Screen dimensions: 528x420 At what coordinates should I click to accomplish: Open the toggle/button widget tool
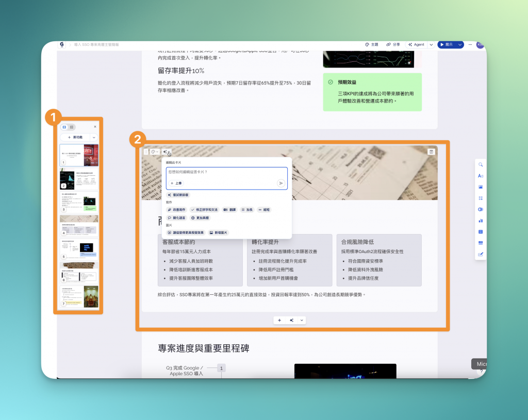pyautogui.click(x=481, y=209)
